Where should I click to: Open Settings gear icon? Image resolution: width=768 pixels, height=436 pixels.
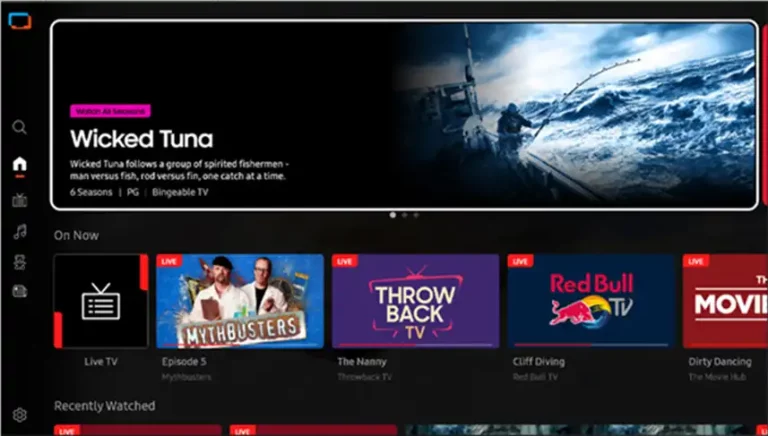click(x=20, y=415)
